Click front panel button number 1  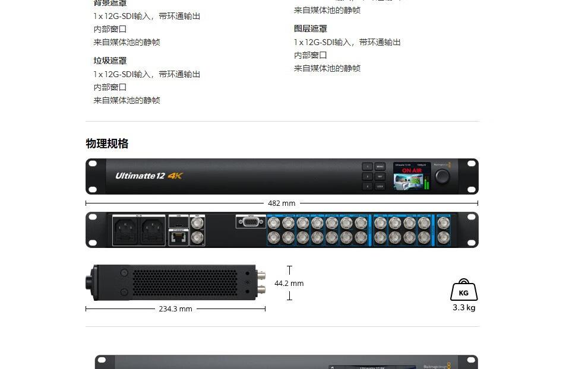[368, 167]
